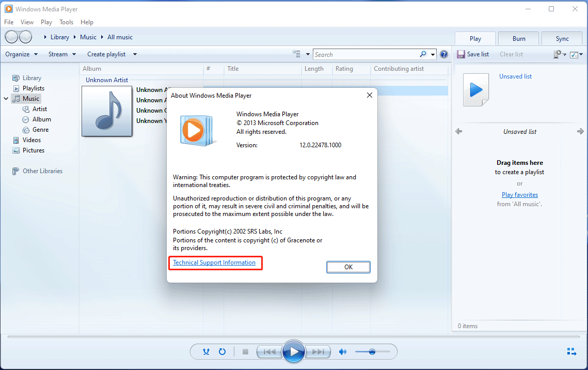
Task: Click the music note album thumbnail
Action: [x=107, y=111]
